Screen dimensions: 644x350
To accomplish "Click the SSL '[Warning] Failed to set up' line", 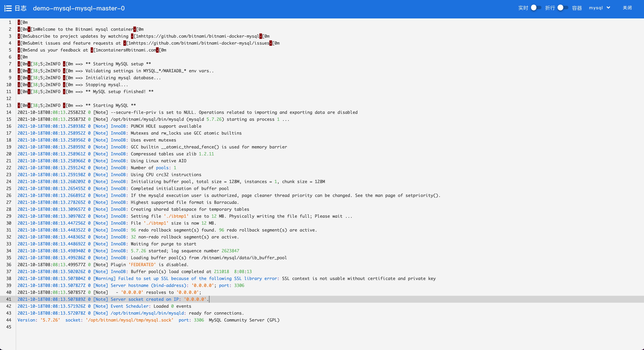I will [227, 278].
